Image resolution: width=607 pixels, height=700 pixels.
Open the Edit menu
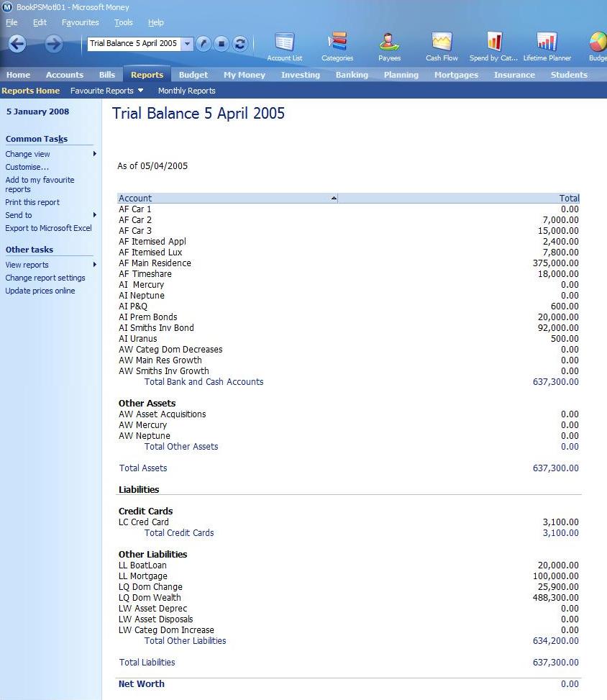tap(40, 22)
